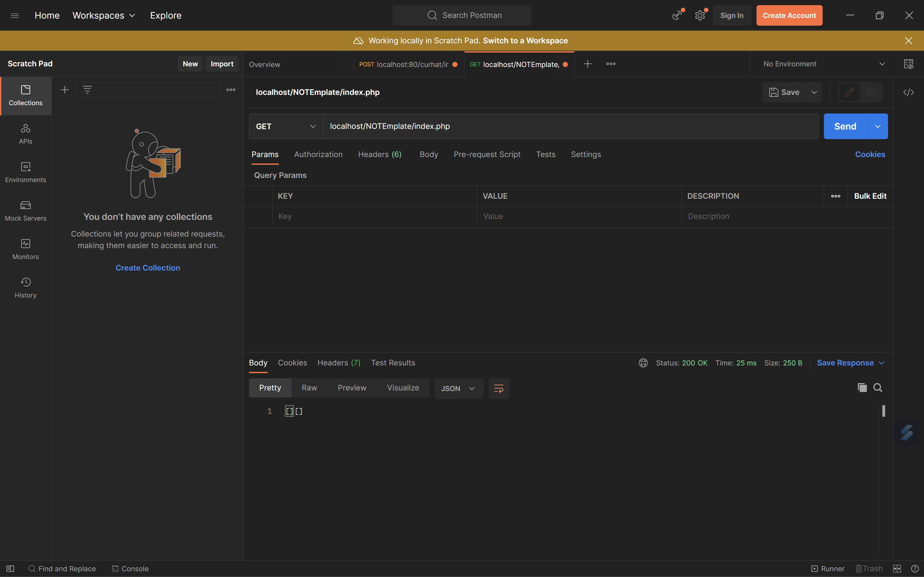The image size is (924, 577).
Task: Toggle two-pane view icon in status bar
Action: [897, 569]
